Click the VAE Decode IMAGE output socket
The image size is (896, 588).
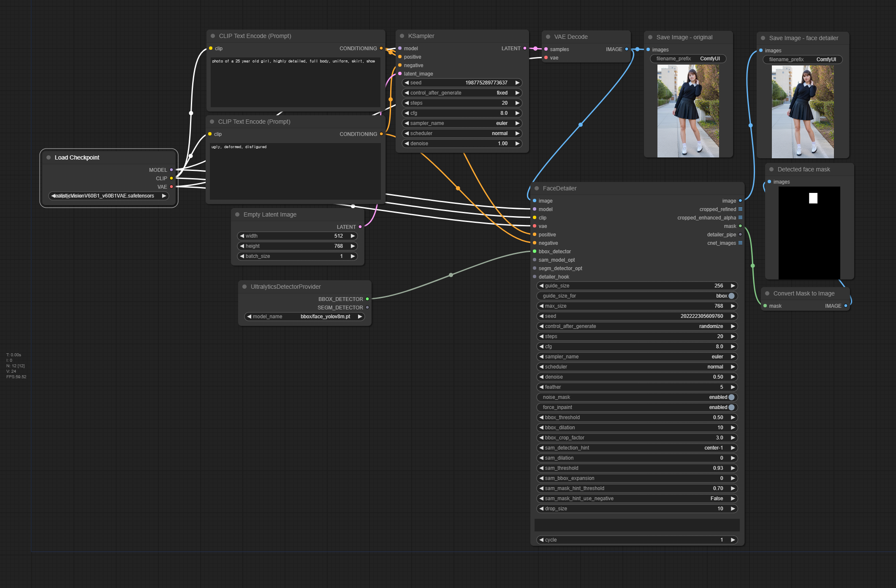coord(627,49)
